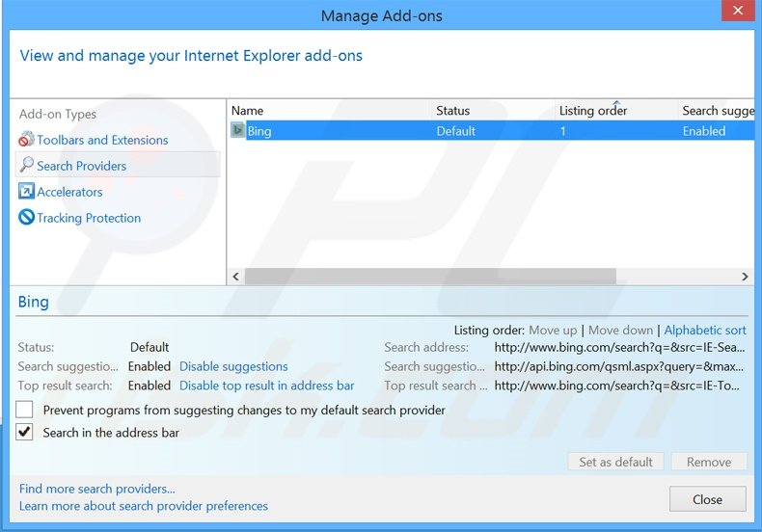762x532 pixels.
Task: Click the Bing provider icon in list
Action: coord(238,130)
